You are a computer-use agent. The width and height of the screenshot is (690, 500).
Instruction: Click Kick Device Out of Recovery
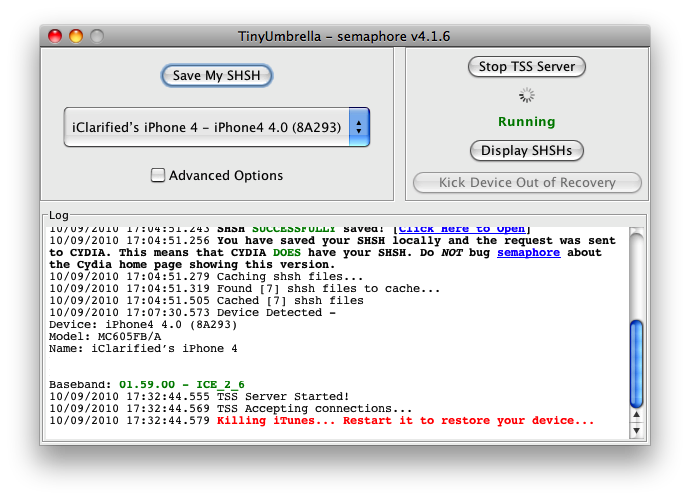click(527, 183)
